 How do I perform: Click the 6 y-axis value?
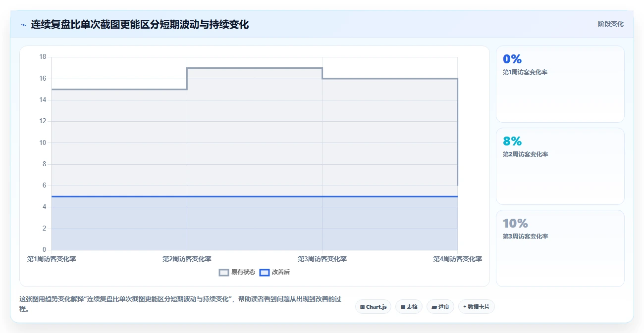click(x=44, y=186)
